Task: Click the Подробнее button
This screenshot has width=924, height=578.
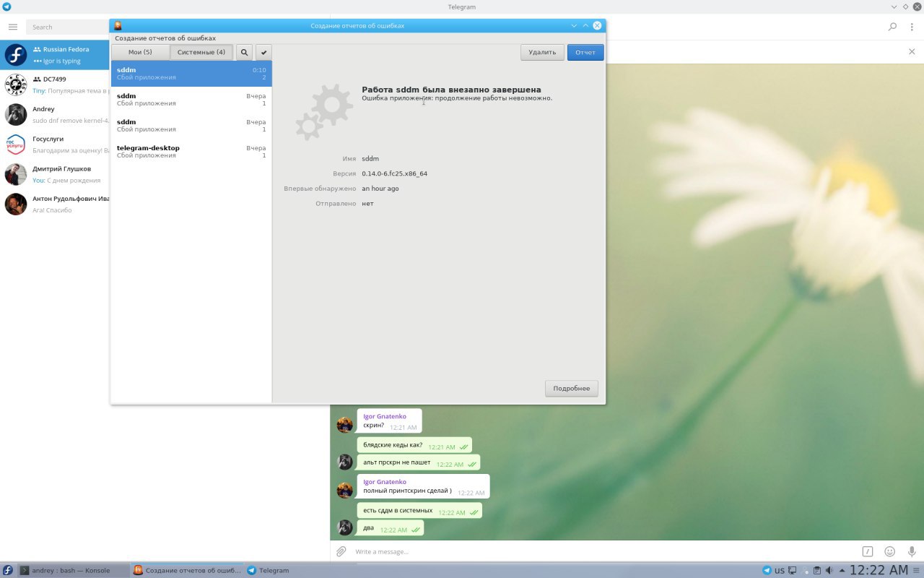Action: pos(572,388)
